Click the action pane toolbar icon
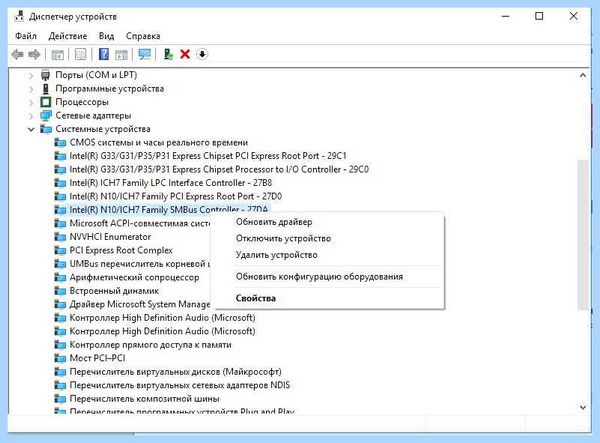 coord(121,54)
